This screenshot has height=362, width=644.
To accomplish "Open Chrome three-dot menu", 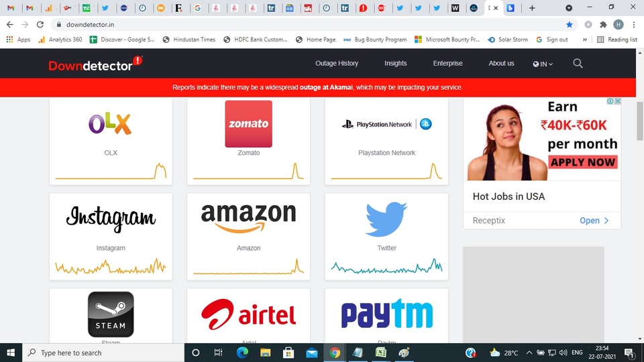I will [x=634, y=25].
